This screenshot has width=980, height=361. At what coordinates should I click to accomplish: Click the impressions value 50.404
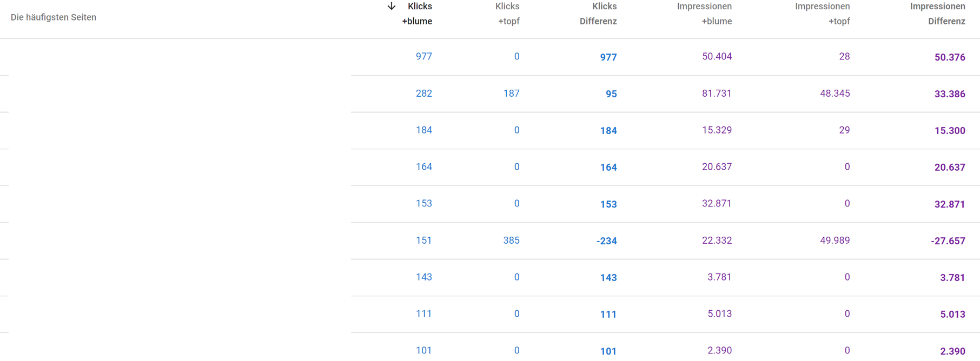[717, 56]
